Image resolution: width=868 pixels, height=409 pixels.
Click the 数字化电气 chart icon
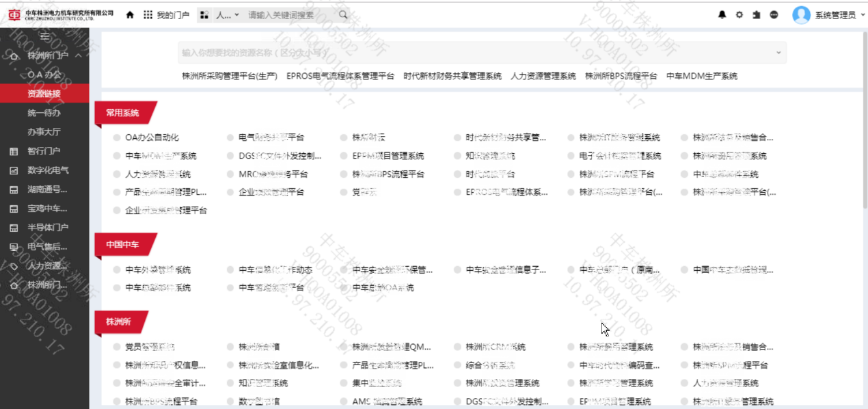pos(14,170)
